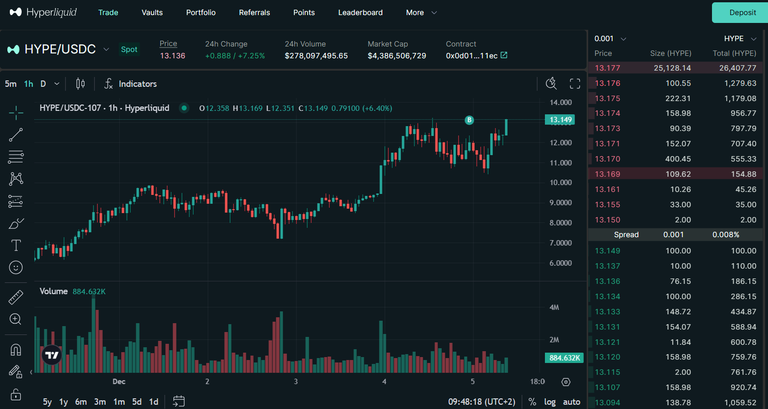Image resolution: width=768 pixels, height=409 pixels.
Task: Click the HYPE/USDC-107 chart title legend
Action: 104,108
